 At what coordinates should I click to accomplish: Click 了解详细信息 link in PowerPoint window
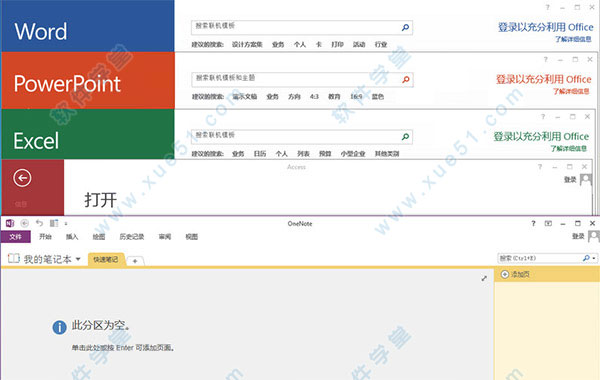click(571, 91)
